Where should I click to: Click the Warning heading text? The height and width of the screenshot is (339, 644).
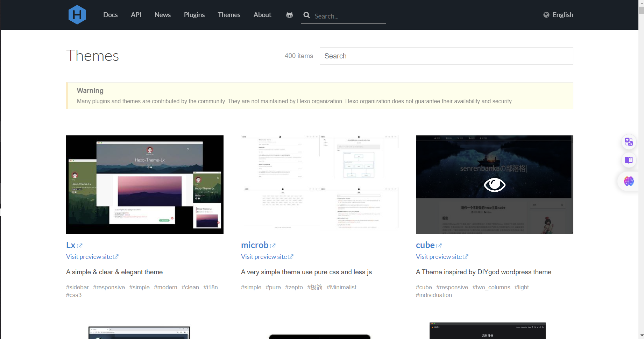(90, 91)
